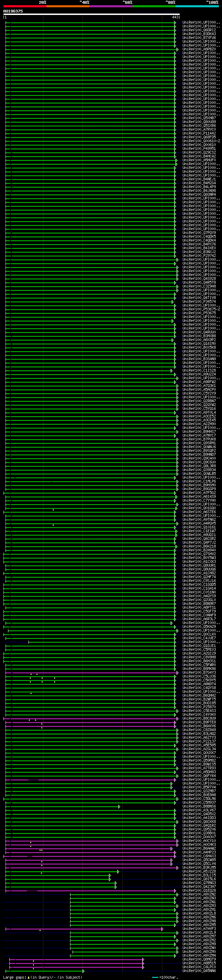This screenshot has width=222, height=980.
Task: Select hit label UniRef100_Q8MQT9
Action: [x=199, y=959]
